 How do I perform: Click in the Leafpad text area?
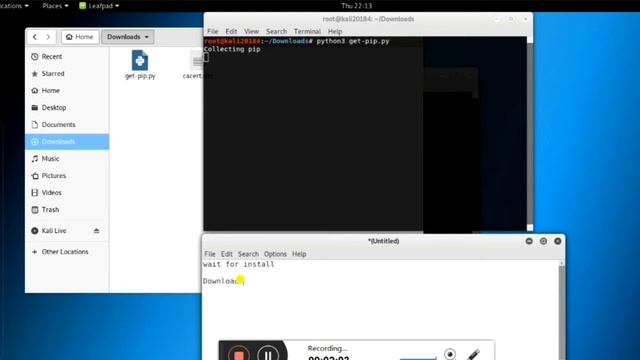click(380, 310)
